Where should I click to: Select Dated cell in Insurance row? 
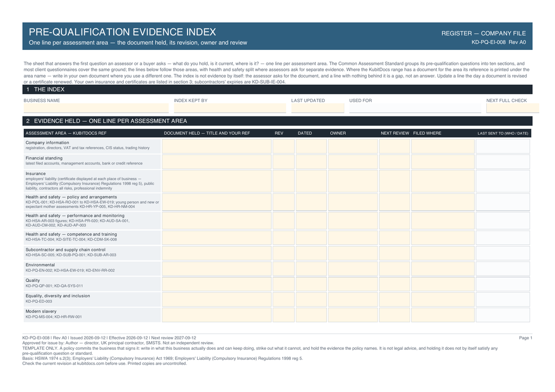[311, 181]
